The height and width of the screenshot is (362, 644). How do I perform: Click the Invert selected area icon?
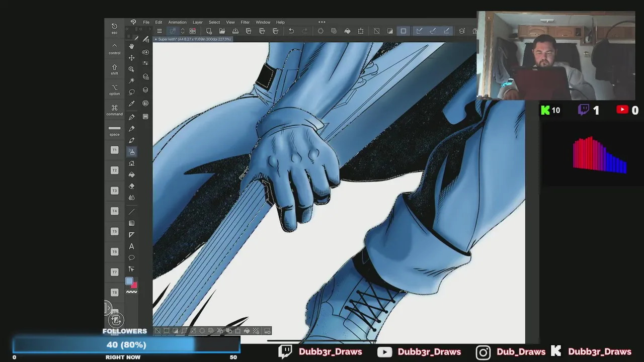tap(390, 31)
